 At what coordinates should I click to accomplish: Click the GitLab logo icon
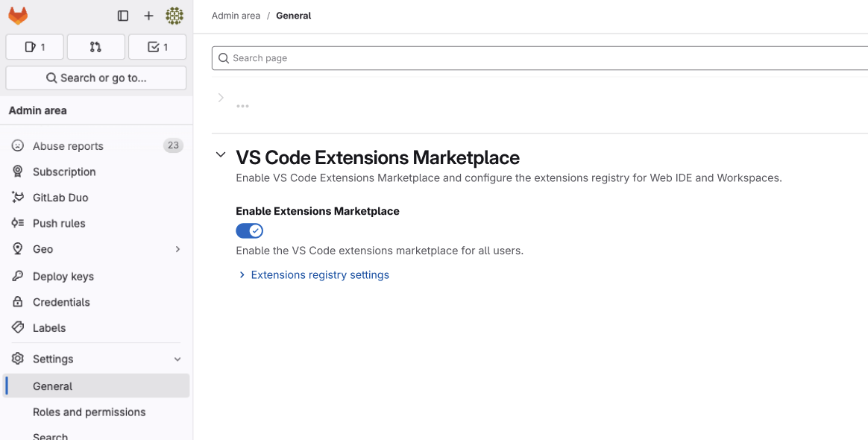[18, 16]
